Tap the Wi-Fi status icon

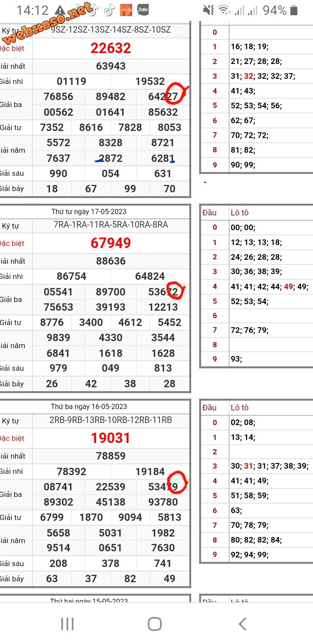point(225,10)
